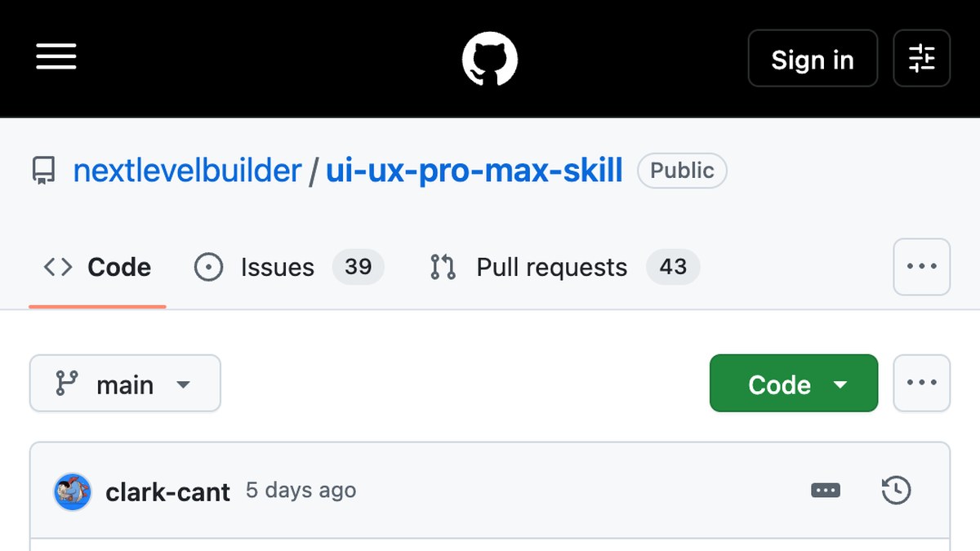
Task: Switch to the Code tab
Action: pyautogui.click(x=97, y=267)
